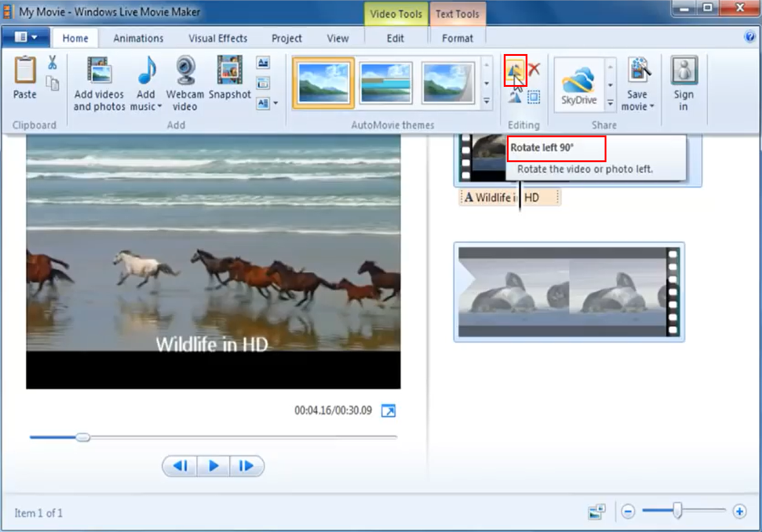This screenshot has height=532, width=762.
Task: Select the Wildlife in HD caption item
Action: tap(510, 197)
